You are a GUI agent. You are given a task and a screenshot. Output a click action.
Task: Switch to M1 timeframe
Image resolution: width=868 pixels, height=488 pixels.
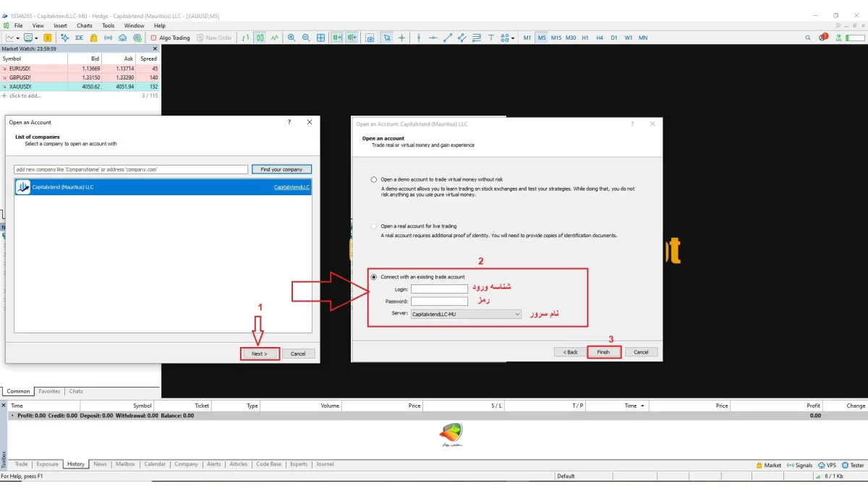tap(527, 38)
